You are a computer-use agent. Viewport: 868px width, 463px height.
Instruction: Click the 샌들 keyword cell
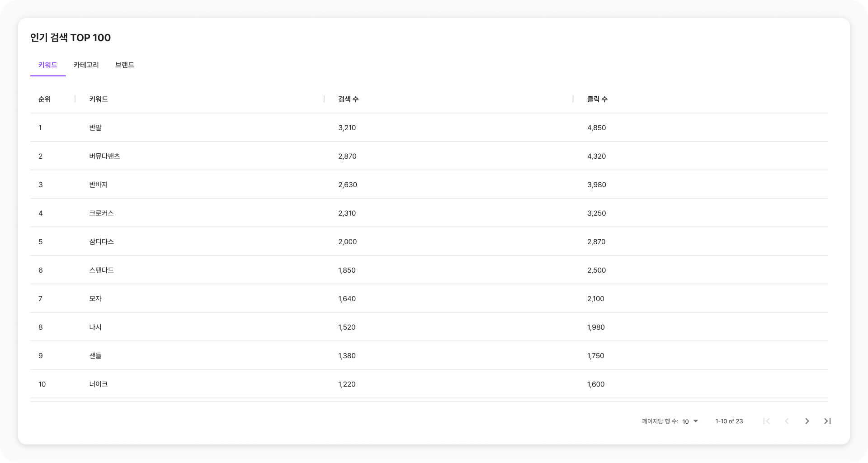95,355
